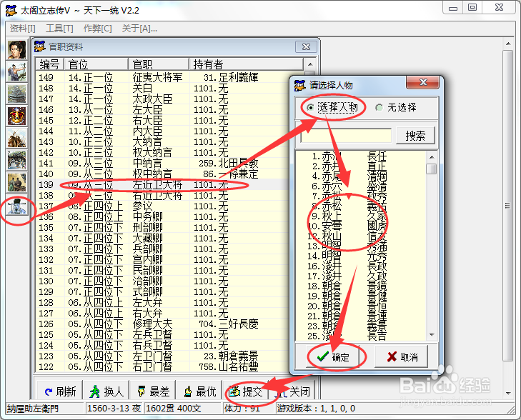Click the 最优 best button

click(199, 391)
